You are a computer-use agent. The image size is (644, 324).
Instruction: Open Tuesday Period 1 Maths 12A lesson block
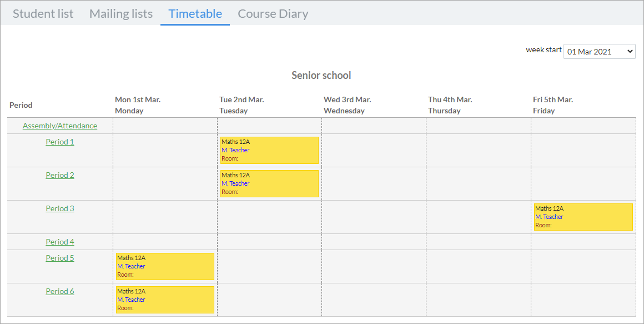(269, 150)
